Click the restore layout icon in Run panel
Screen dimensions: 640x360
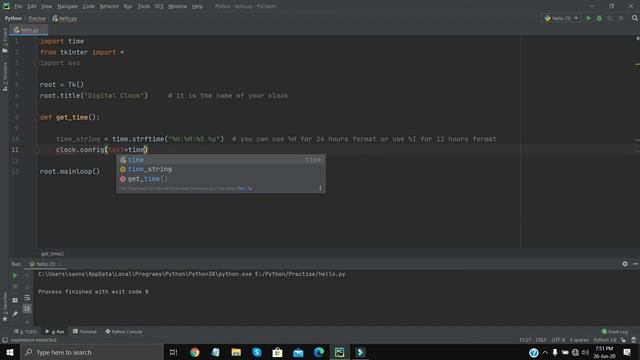tap(15, 300)
